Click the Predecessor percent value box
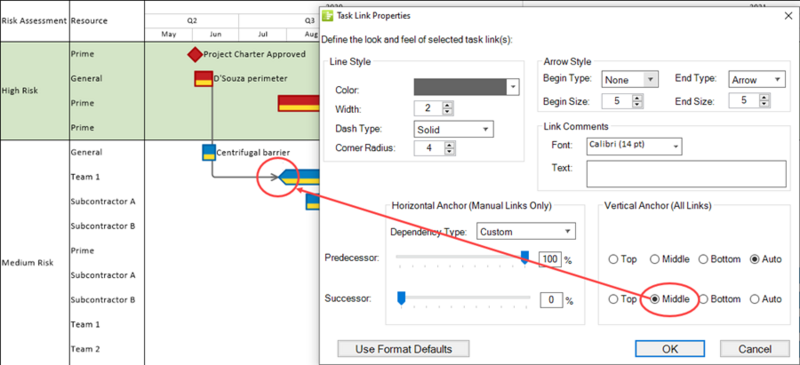The width and height of the screenshot is (800, 365). point(549,259)
